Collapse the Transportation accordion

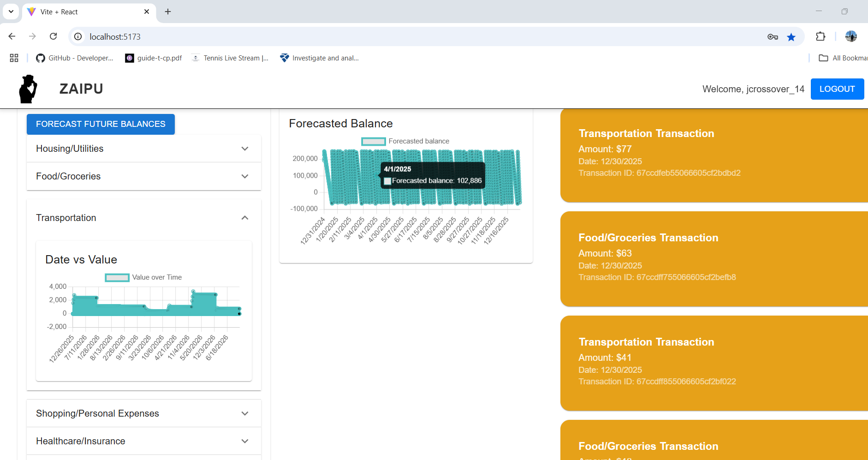click(144, 218)
